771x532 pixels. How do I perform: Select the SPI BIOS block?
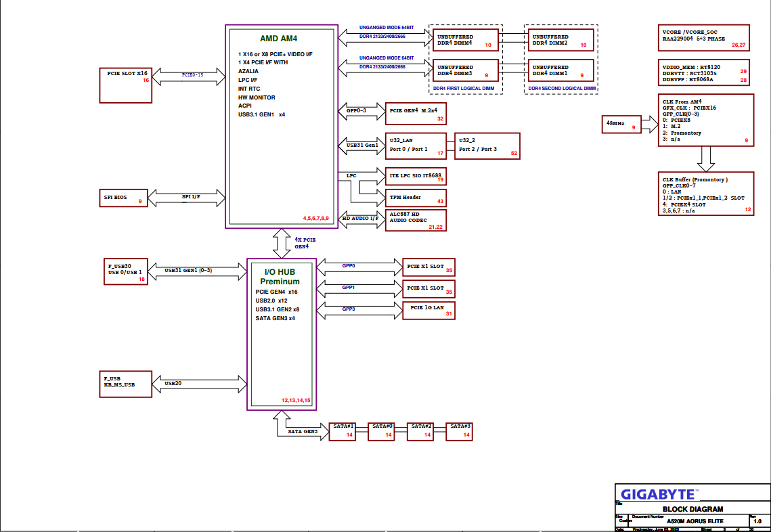[x=123, y=198]
